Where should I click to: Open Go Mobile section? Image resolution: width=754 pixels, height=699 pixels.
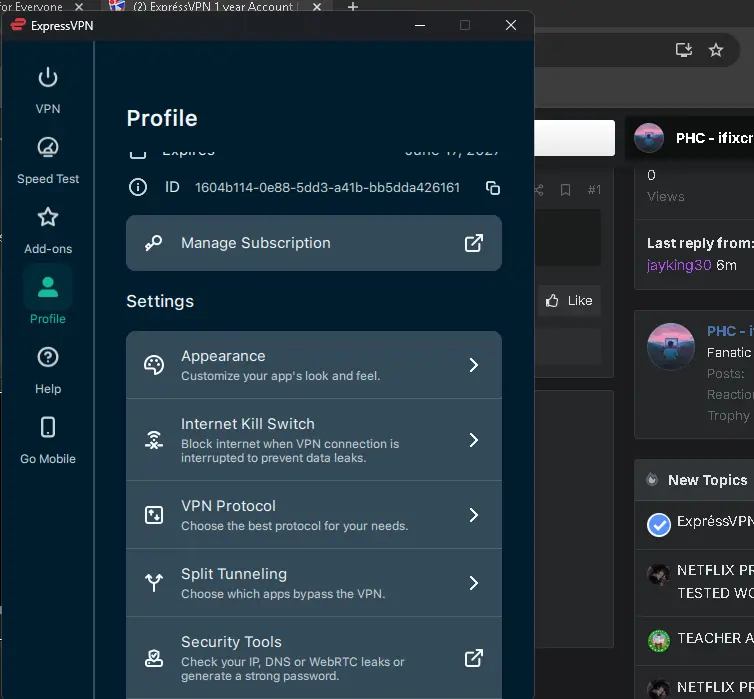tap(48, 440)
